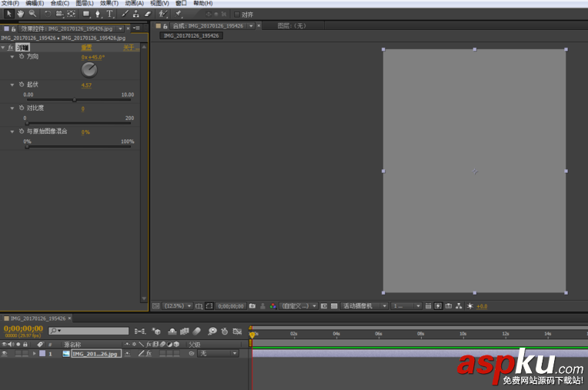Toggle auto-keyframe stopwatch in timeline
This screenshot has height=390, width=588.
(225, 332)
